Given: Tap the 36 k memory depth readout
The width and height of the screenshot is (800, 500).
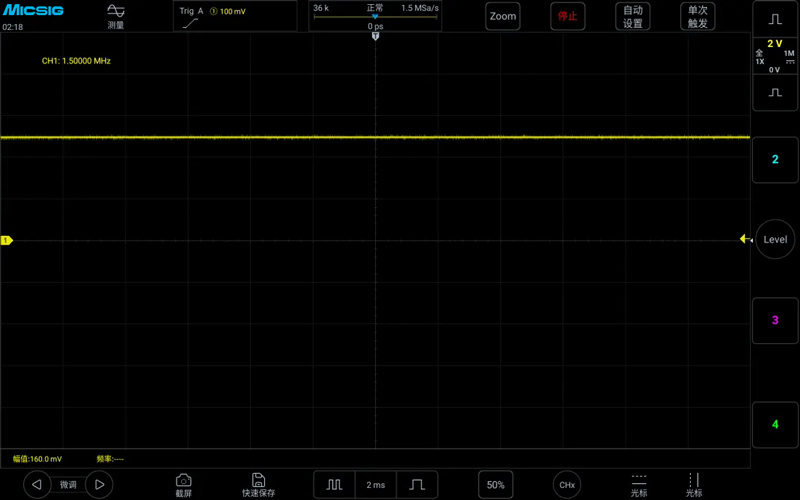Looking at the screenshot, I should pyautogui.click(x=321, y=8).
